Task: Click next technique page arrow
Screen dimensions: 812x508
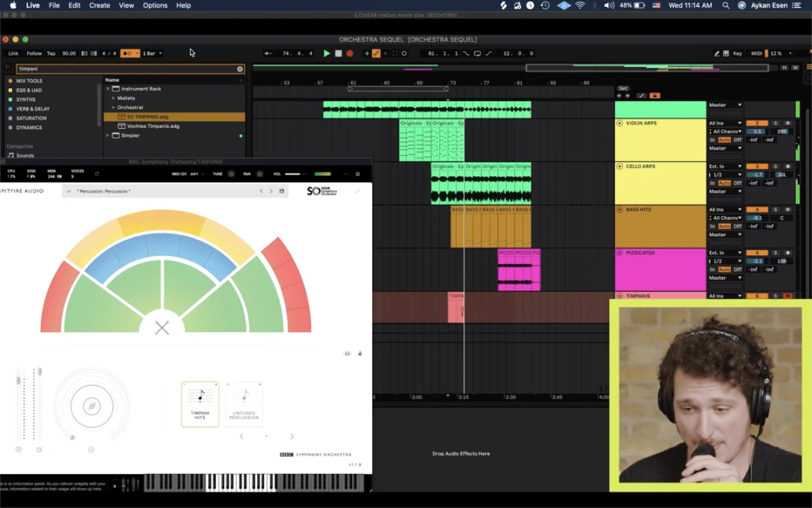Action: [x=292, y=437]
